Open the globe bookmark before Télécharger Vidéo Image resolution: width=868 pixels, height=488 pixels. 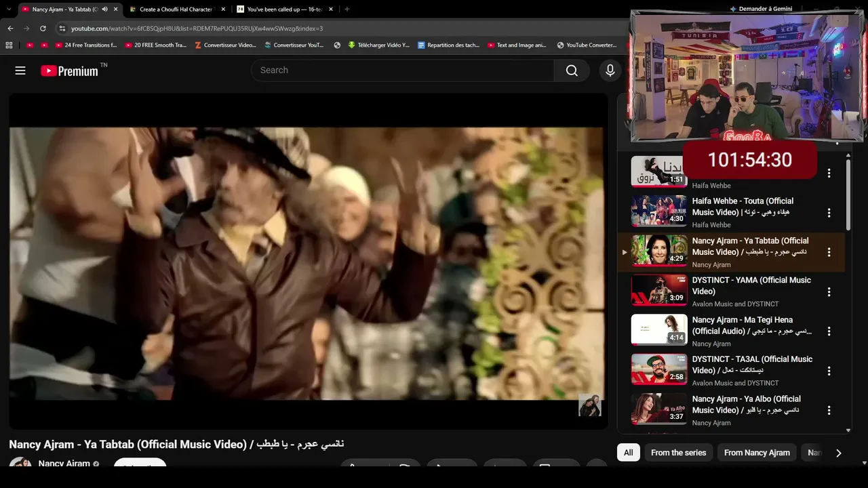coord(337,45)
